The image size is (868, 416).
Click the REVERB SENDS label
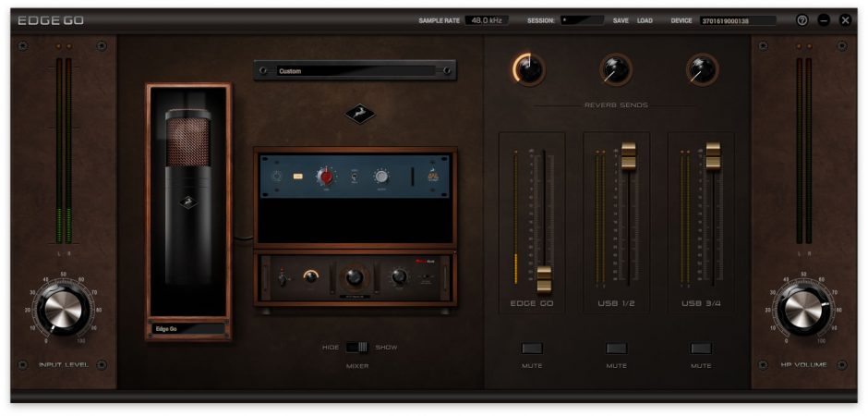(x=616, y=105)
